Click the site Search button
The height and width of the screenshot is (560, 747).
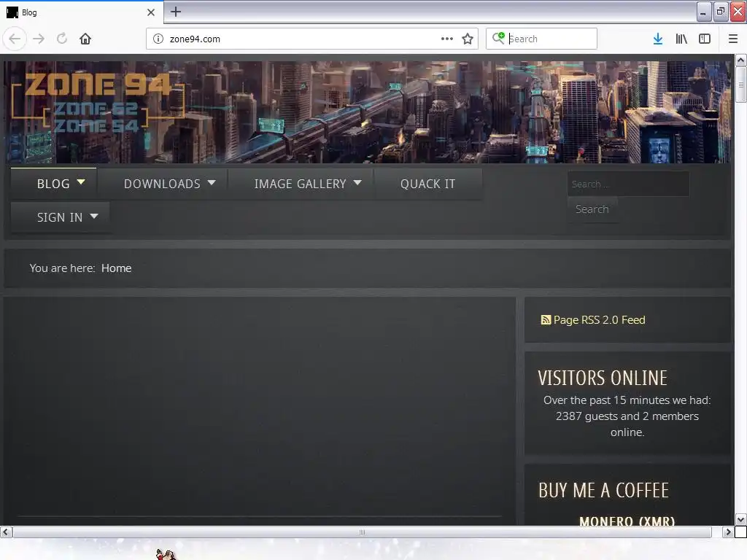pos(592,209)
